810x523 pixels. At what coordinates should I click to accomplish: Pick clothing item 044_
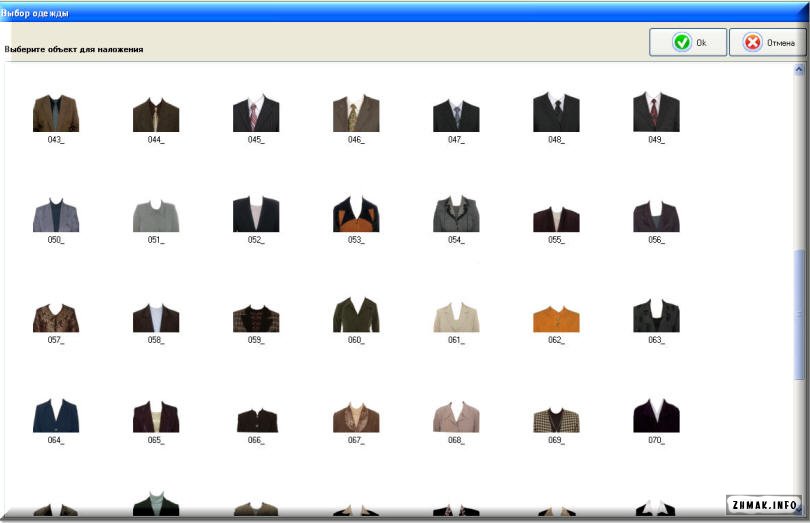[x=156, y=115]
